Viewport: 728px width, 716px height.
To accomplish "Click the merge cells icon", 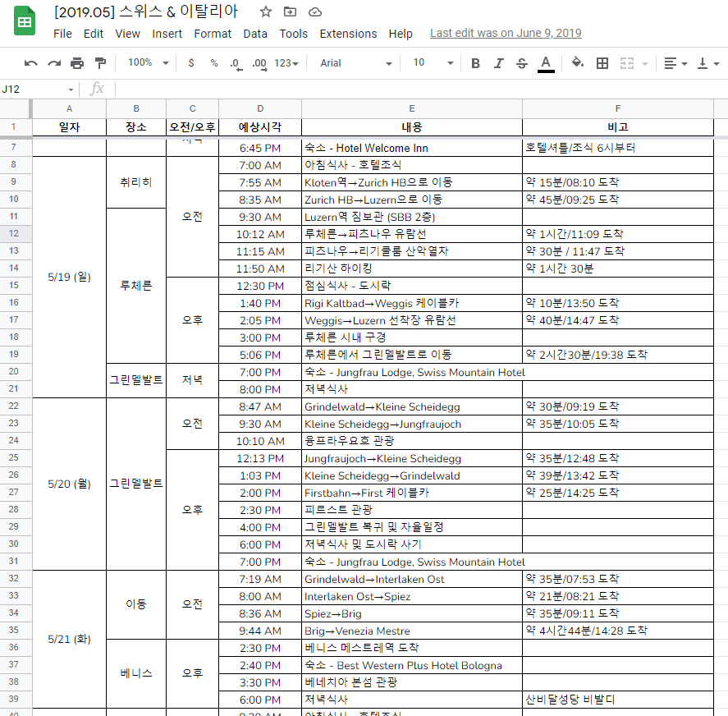I will [627, 63].
